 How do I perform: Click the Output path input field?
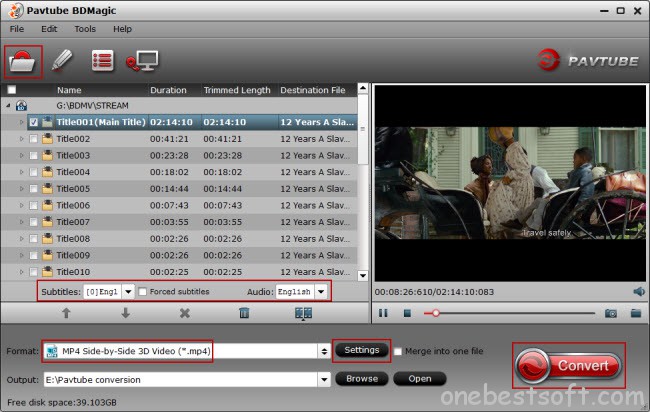pos(181,379)
